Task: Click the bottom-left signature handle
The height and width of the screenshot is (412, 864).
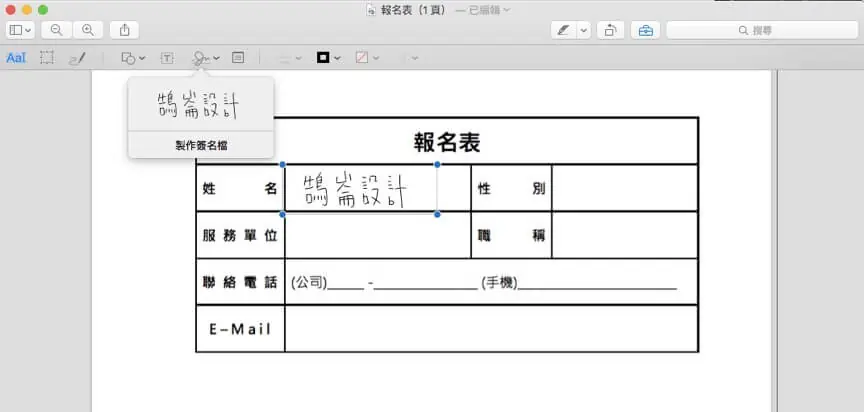Action: coord(283,214)
